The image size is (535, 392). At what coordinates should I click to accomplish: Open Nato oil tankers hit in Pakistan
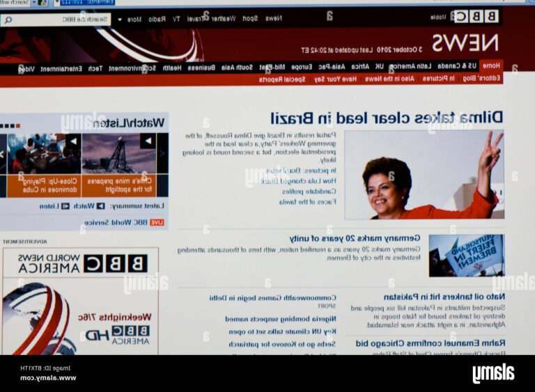click(444, 297)
